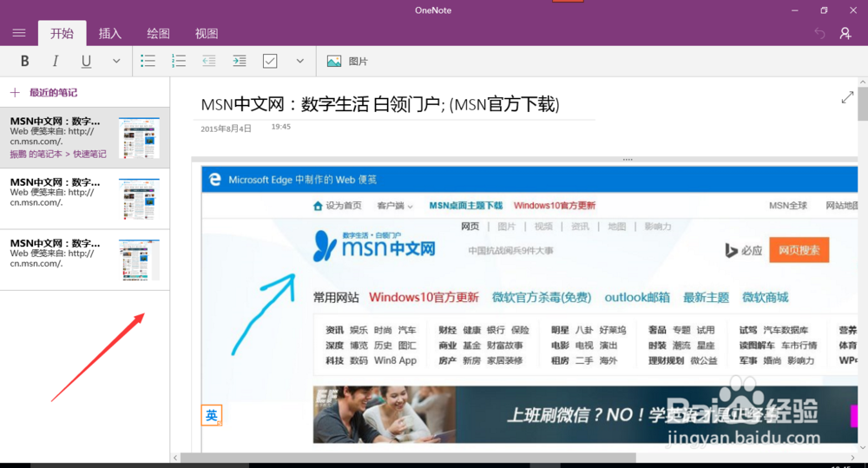Click the picture icon in toolbar
The width and height of the screenshot is (868, 468).
(x=334, y=61)
